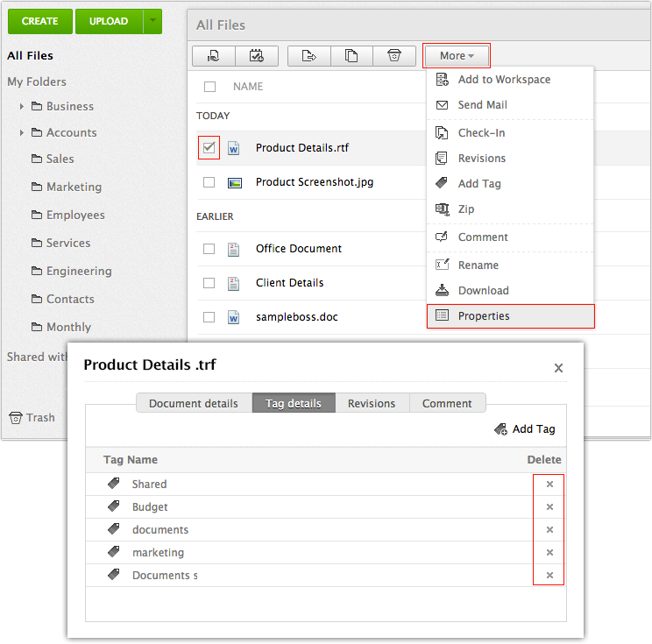This screenshot has height=644, width=652.
Task: Open the More dropdown menu
Action: 457,56
